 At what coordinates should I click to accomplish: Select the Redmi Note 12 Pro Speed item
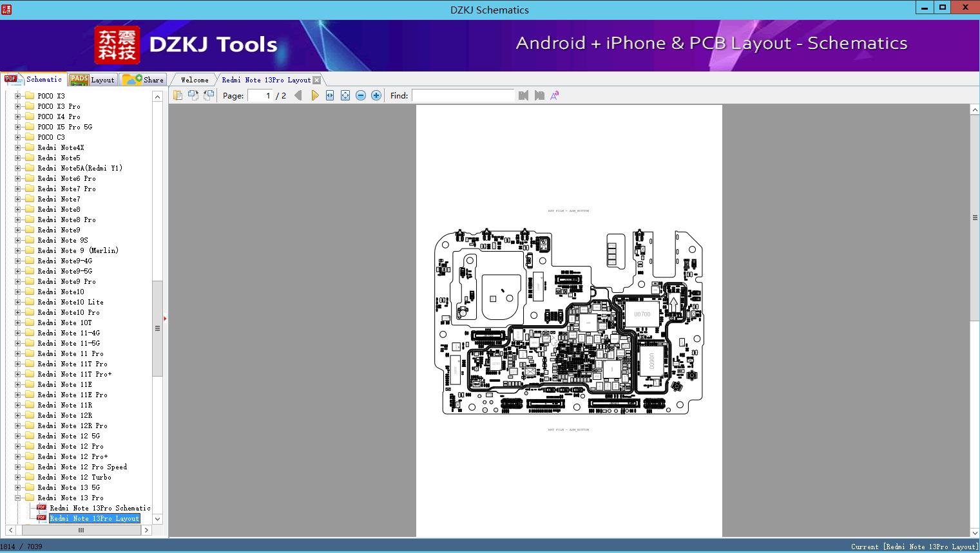click(82, 467)
